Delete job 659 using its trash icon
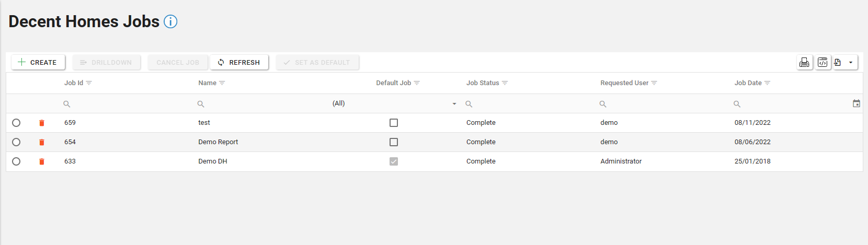Image resolution: width=868 pixels, height=245 pixels. click(x=42, y=123)
